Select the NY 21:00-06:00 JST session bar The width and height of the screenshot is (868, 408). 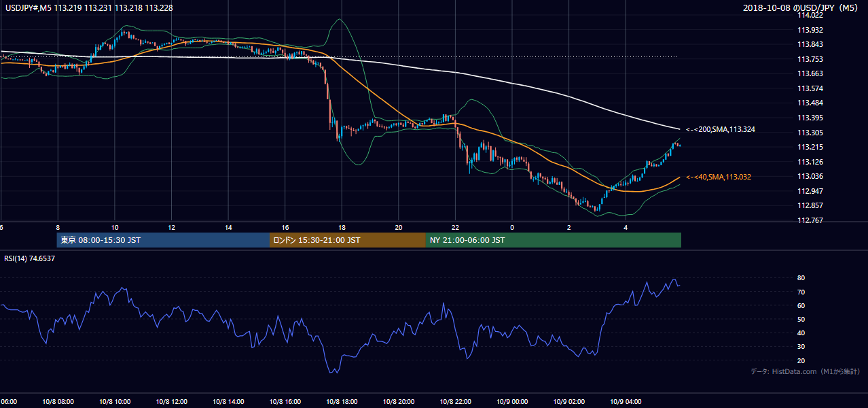pyautogui.click(x=554, y=240)
